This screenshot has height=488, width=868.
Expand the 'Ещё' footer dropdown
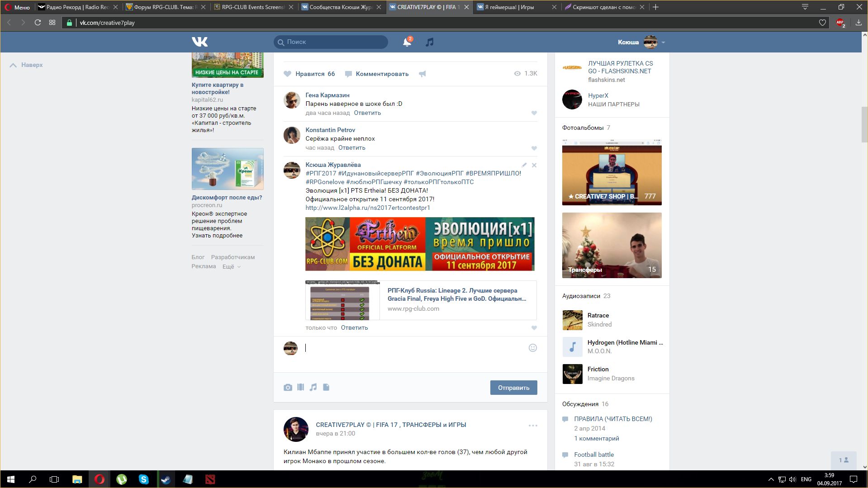coord(232,267)
